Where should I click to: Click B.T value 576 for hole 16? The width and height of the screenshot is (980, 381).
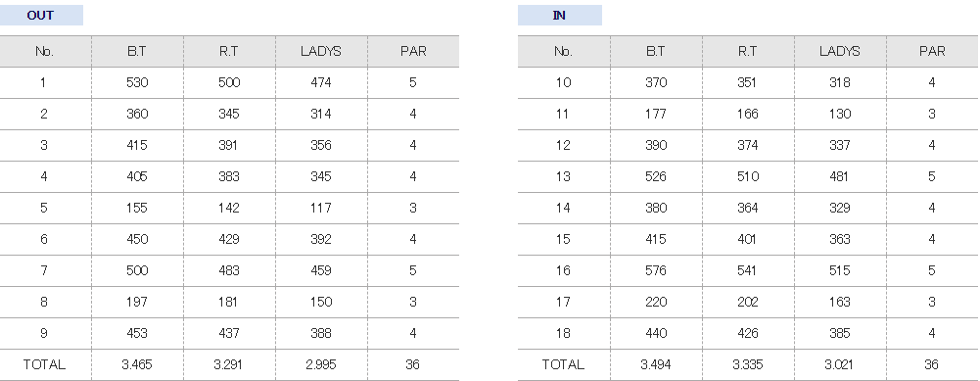(x=656, y=270)
